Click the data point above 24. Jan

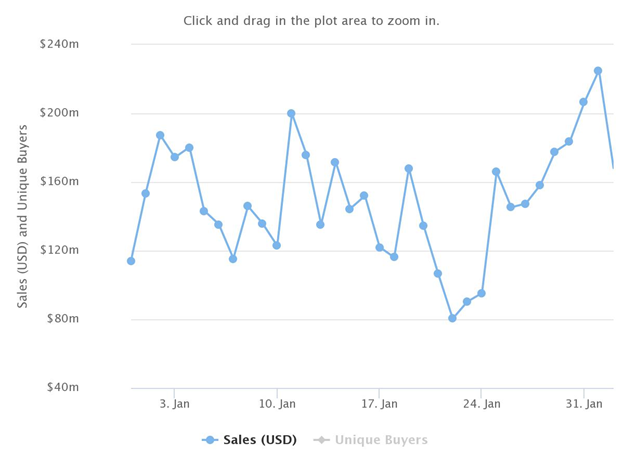[481, 293]
